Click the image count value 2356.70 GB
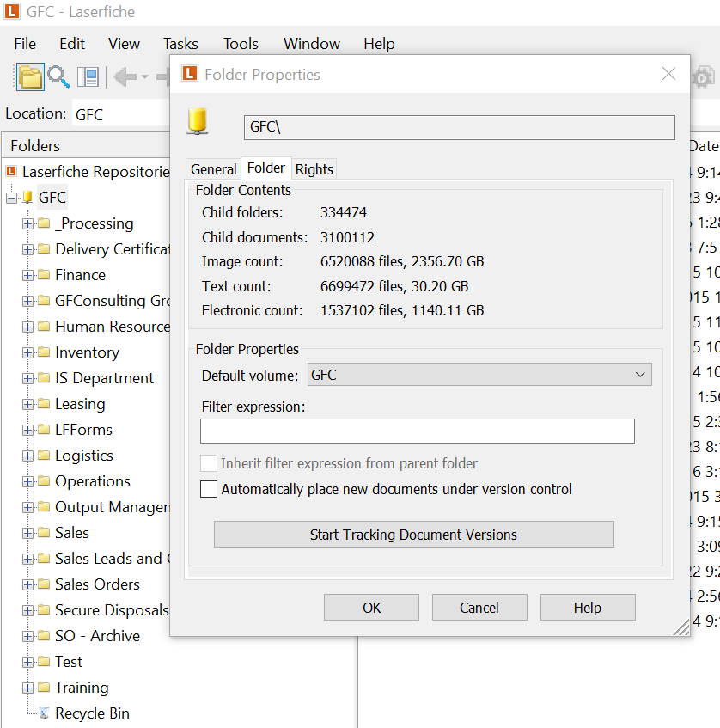The image size is (720, 728). click(x=448, y=261)
